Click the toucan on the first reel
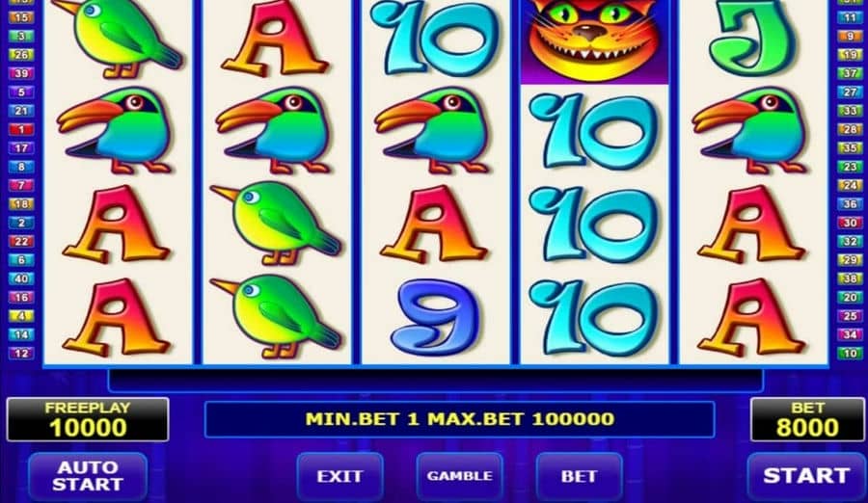 tap(118, 132)
